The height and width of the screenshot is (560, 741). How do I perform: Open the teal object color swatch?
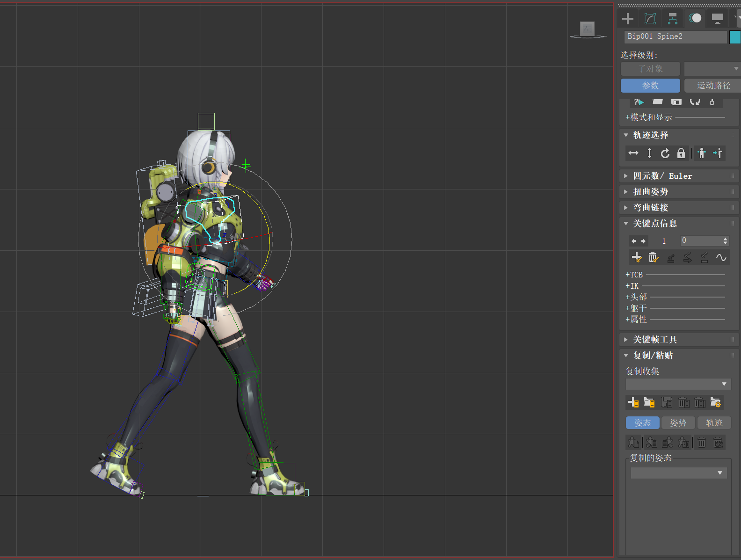tap(735, 37)
